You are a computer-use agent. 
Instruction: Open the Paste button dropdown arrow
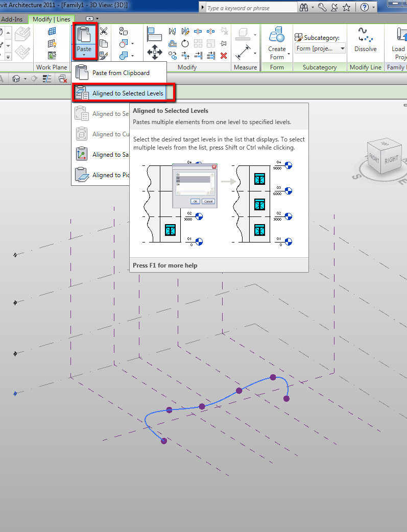pyautogui.click(x=84, y=55)
